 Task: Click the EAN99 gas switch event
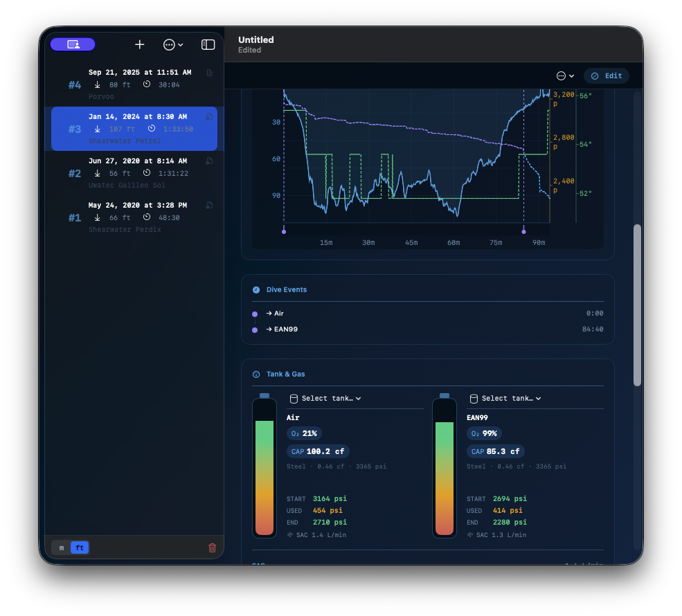(286, 329)
